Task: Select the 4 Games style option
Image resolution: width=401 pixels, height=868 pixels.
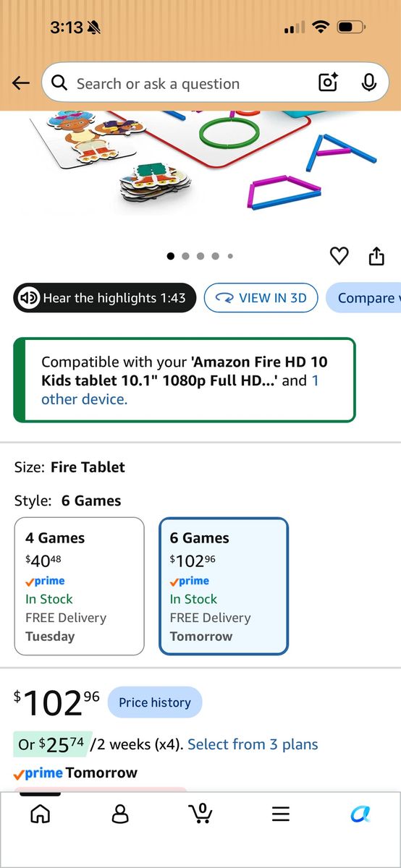Action: (80, 587)
